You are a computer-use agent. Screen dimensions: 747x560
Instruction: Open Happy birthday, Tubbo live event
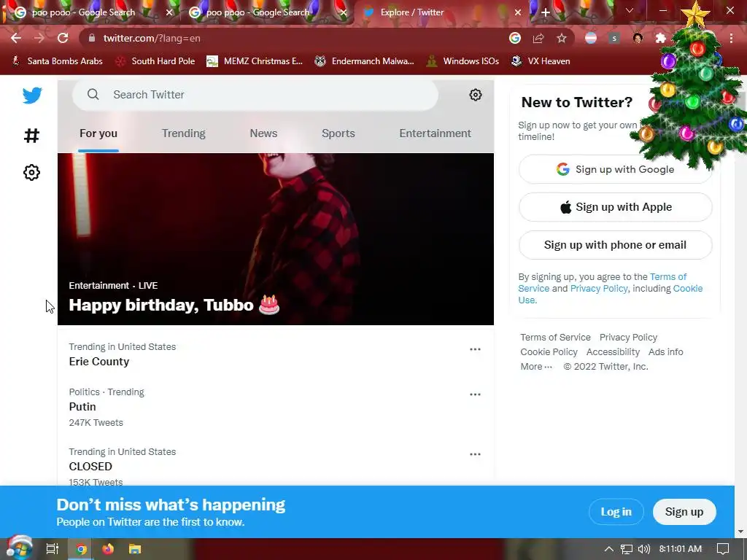(x=275, y=239)
